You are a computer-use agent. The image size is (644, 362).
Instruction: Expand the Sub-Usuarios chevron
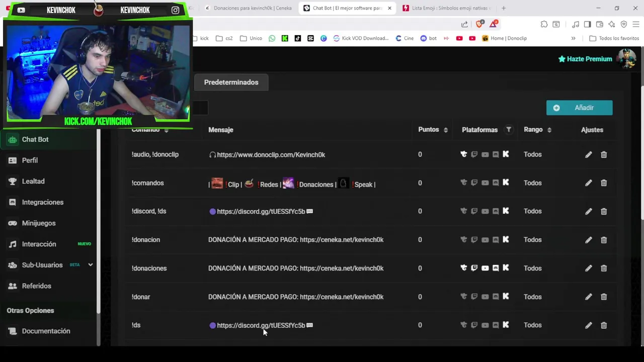point(91,265)
